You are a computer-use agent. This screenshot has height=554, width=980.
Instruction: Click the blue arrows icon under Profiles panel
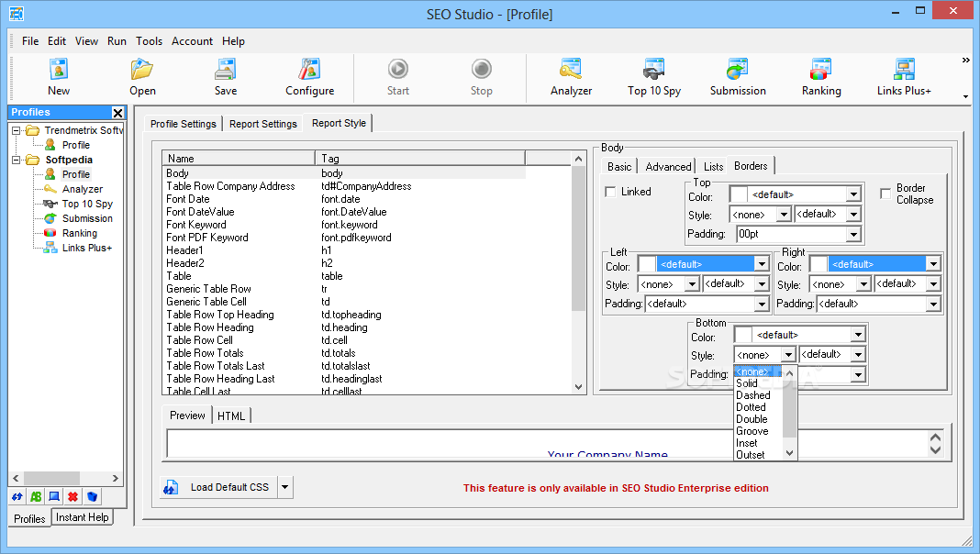tap(17, 496)
